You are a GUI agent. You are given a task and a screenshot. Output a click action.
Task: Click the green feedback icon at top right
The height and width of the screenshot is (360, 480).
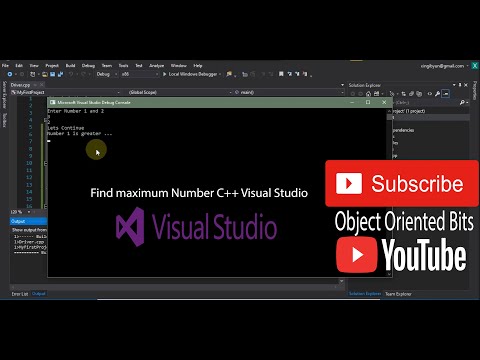click(x=475, y=66)
